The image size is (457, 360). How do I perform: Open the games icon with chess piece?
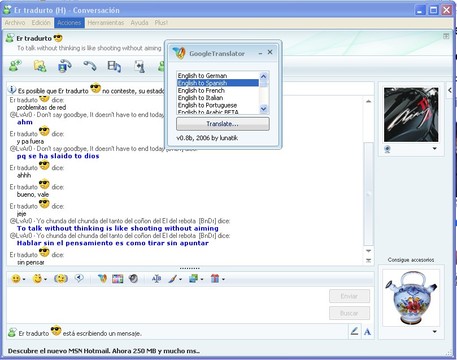tap(139, 66)
